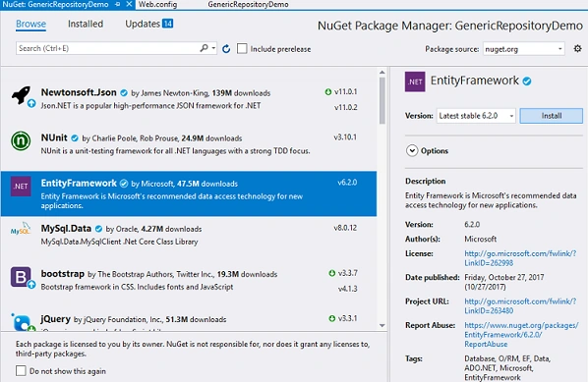Screen dimensions: 588x382
Task: Expand the Options section
Action: coord(412,150)
